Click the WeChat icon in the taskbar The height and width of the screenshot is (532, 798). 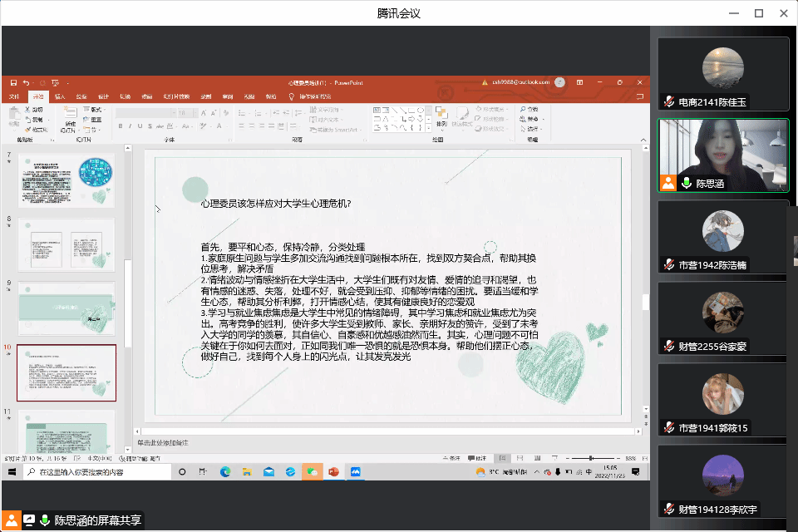[312, 471]
